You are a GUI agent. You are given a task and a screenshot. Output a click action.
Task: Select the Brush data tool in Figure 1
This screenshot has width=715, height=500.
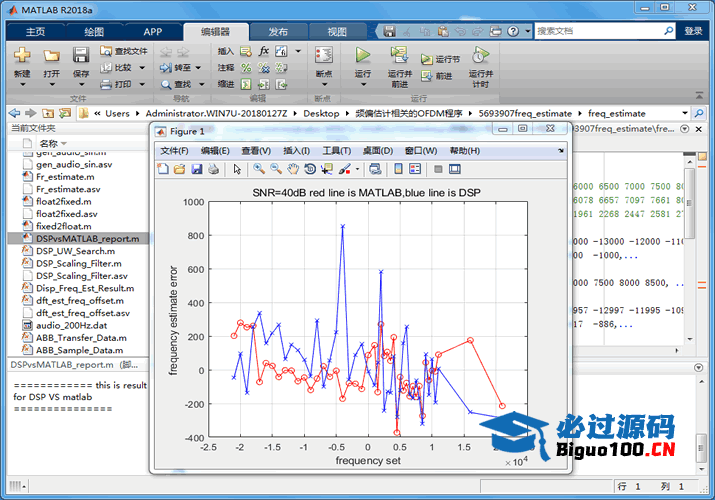coord(344,169)
